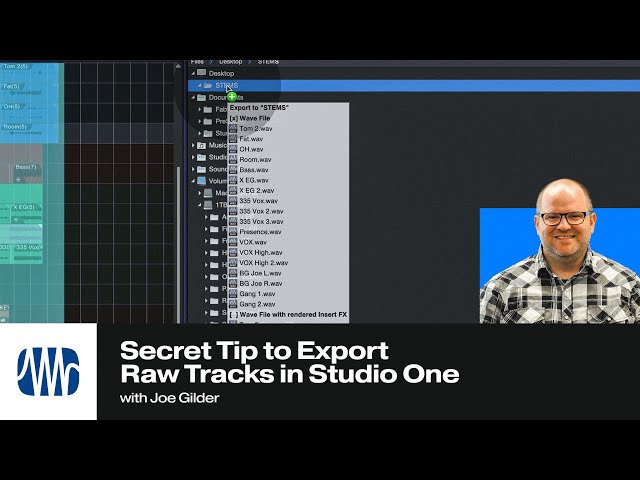640x480 pixels.
Task: Click the Fat.wav waveform icon
Action: click(233, 139)
